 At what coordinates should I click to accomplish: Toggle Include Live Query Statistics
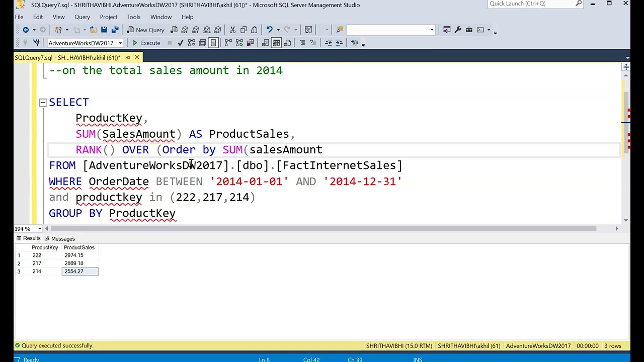tap(239, 43)
